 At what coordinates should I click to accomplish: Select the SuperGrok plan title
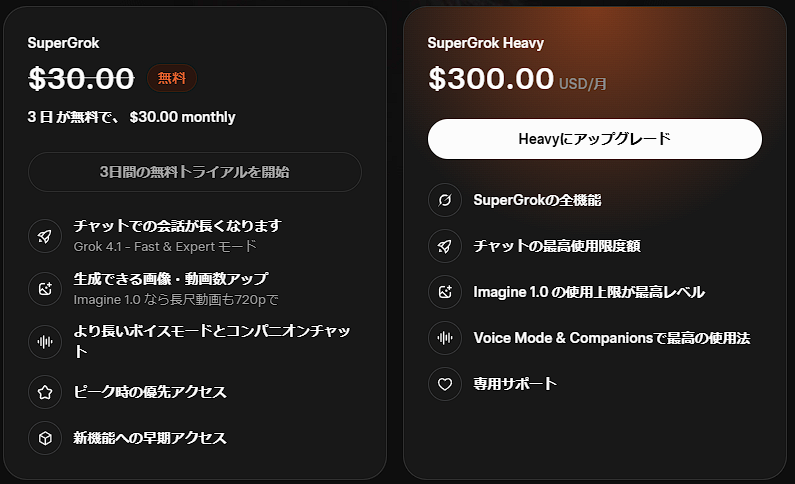coord(64,43)
